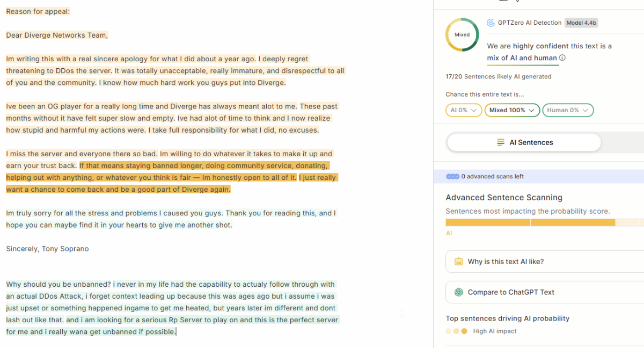Click the ChatGPT logo icon
644x348 pixels.
pyautogui.click(x=458, y=292)
